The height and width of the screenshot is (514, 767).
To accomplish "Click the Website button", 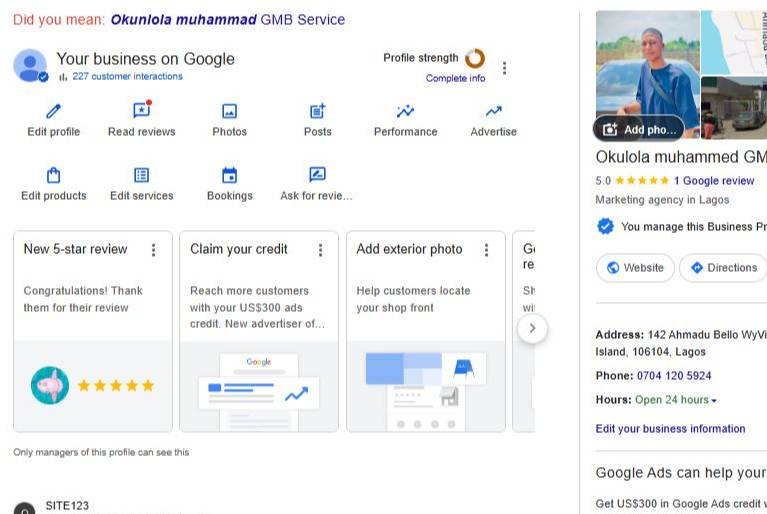I will coord(635,268).
